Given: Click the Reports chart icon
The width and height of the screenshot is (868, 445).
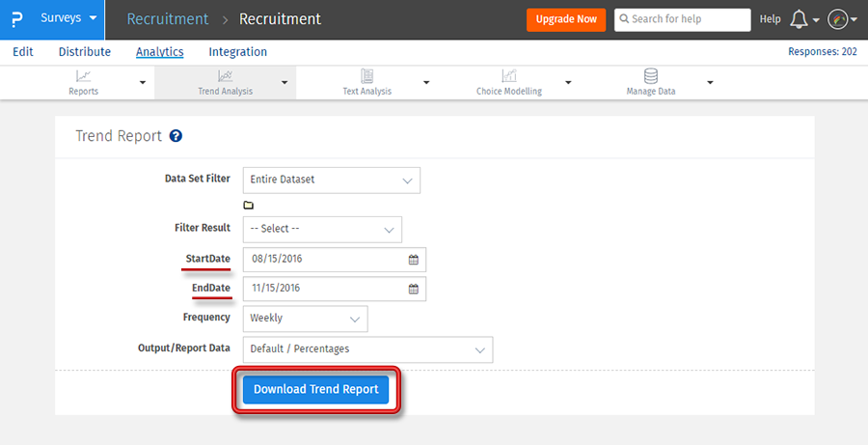Looking at the screenshot, I should 84,75.
